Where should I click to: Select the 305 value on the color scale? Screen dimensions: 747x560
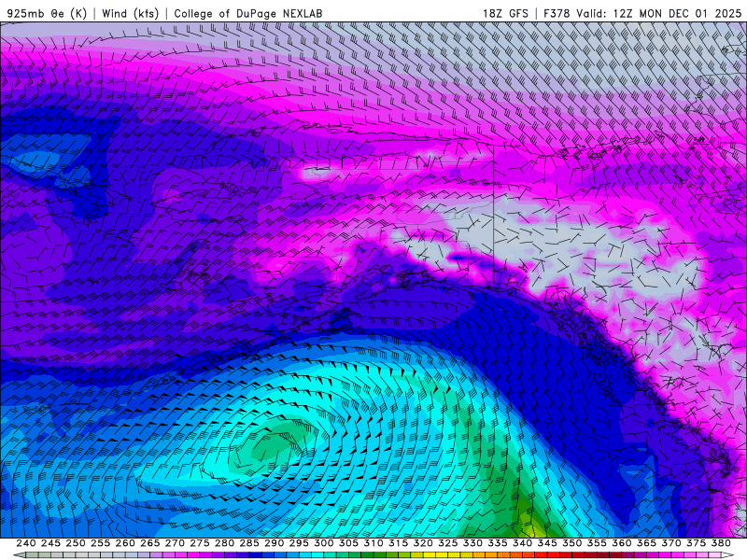(348, 543)
